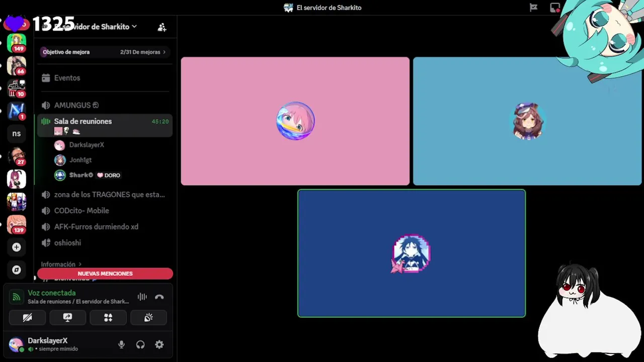Click the light blue video tile

click(x=527, y=121)
